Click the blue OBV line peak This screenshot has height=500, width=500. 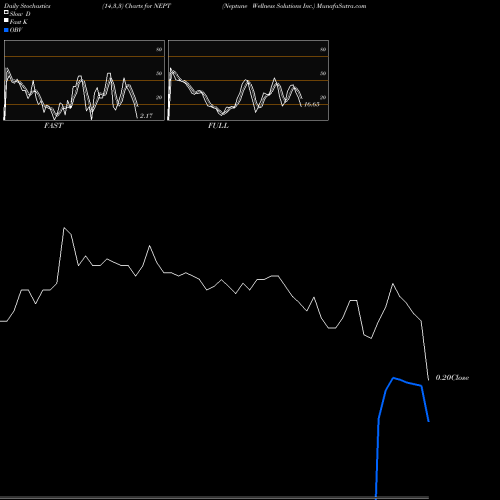(394, 378)
